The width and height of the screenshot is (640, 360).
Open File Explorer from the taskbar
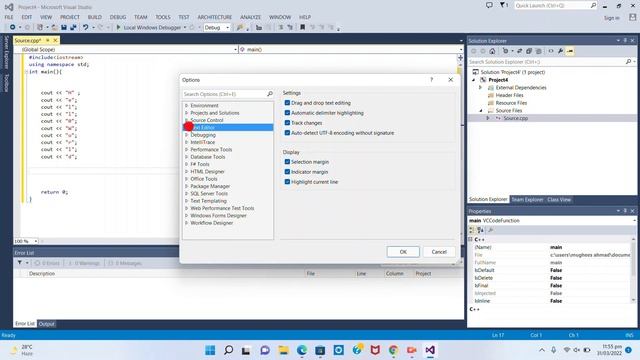tap(284, 350)
